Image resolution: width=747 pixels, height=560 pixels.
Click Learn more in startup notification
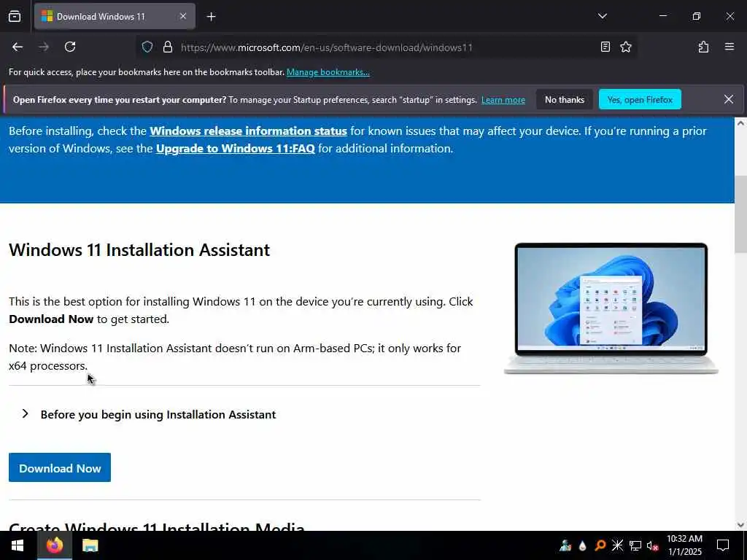point(503,100)
